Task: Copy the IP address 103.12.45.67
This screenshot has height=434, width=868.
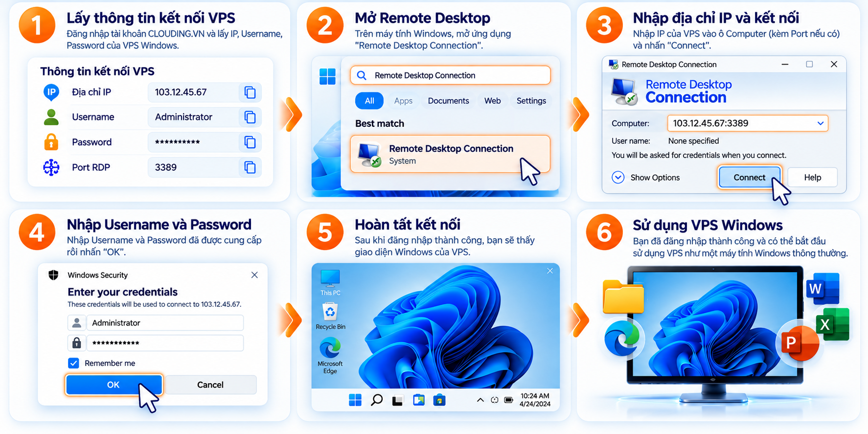Action: coord(250,92)
